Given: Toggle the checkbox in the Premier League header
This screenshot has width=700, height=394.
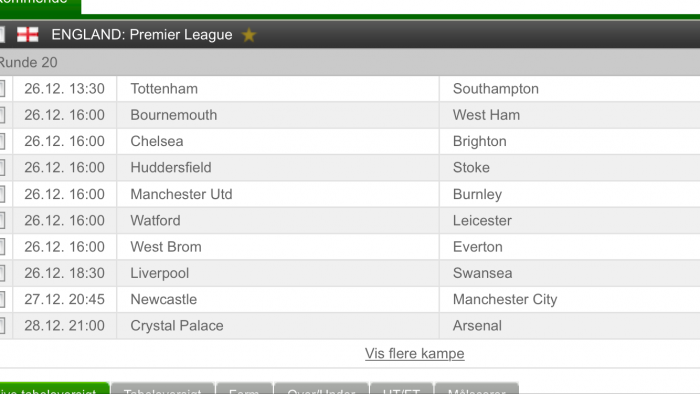Looking at the screenshot, I should coord(2,35).
